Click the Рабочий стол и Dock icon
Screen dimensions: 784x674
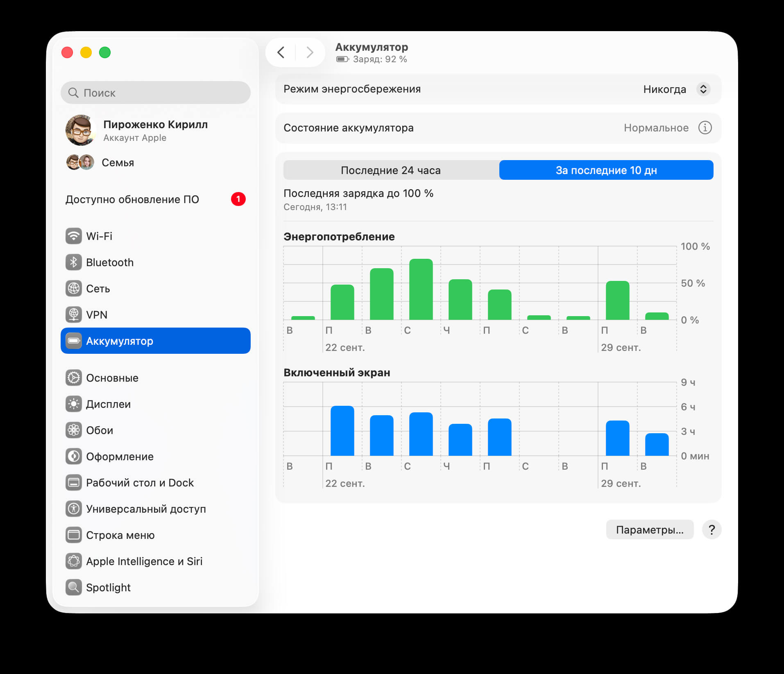[x=74, y=483]
